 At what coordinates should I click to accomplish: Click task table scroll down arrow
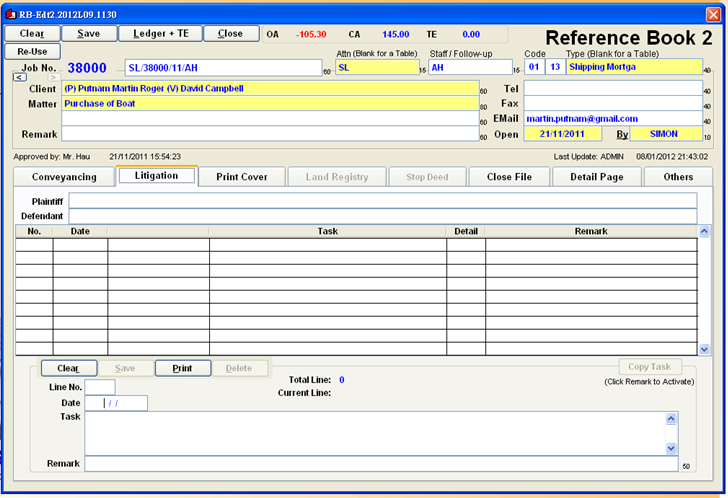tap(704, 349)
